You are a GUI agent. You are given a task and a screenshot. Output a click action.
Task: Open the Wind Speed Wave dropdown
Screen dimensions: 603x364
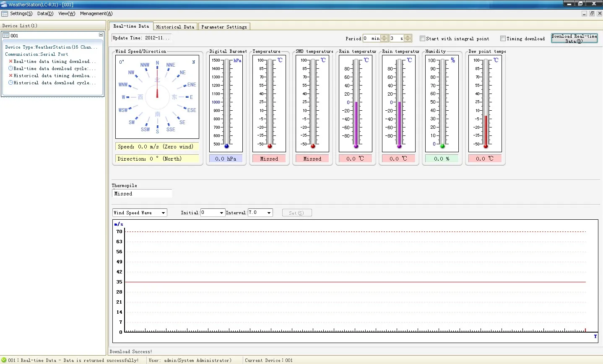pyautogui.click(x=163, y=213)
